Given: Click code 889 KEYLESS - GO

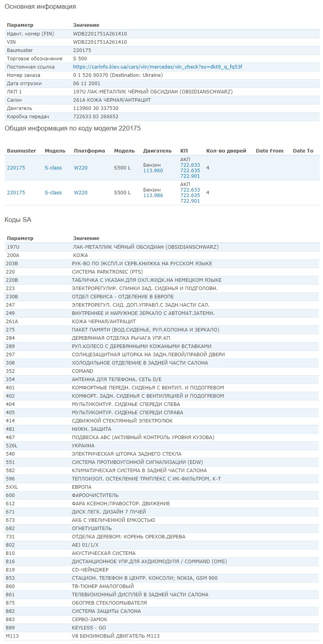Looking at the screenshot, I should tap(161, 628).
